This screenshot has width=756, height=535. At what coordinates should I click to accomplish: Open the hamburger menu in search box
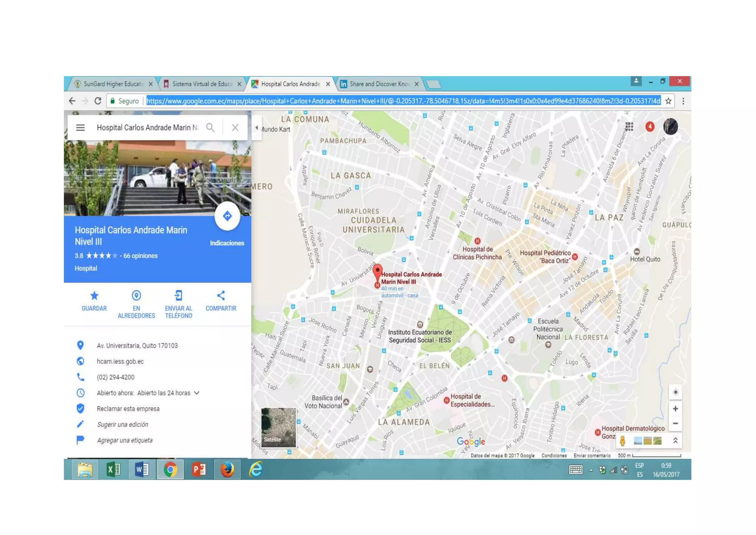coord(80,127)
